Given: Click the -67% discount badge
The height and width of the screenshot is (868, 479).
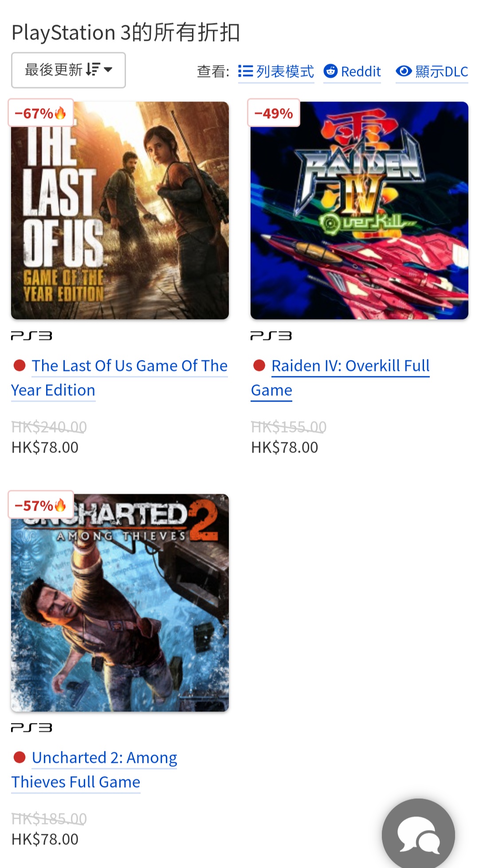Looking at the screenshot, I should click(x=41, y=113).
